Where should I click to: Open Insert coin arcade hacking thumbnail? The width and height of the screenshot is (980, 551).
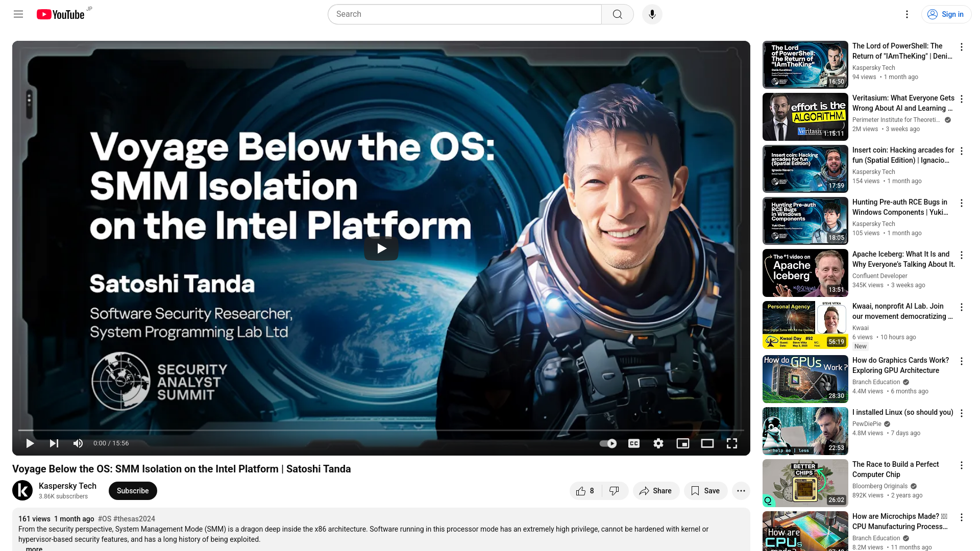click(x=805, y=169)
